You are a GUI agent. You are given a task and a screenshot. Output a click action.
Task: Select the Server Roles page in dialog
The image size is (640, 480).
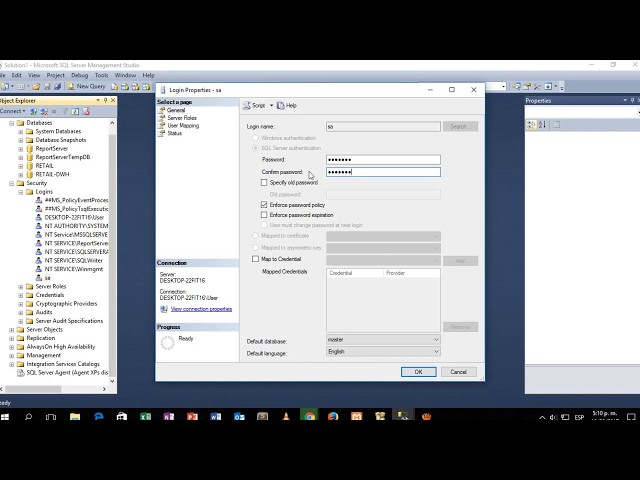(x=182, y=118)
